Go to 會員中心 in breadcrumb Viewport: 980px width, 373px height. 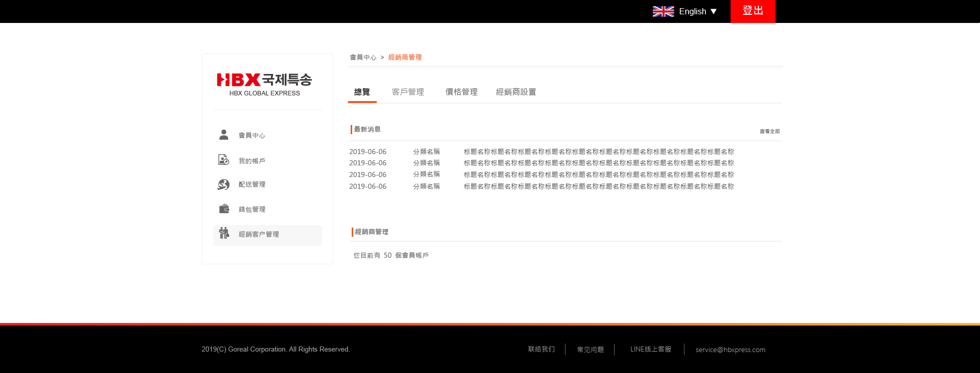pyautogui.click(x=363, y=58)
